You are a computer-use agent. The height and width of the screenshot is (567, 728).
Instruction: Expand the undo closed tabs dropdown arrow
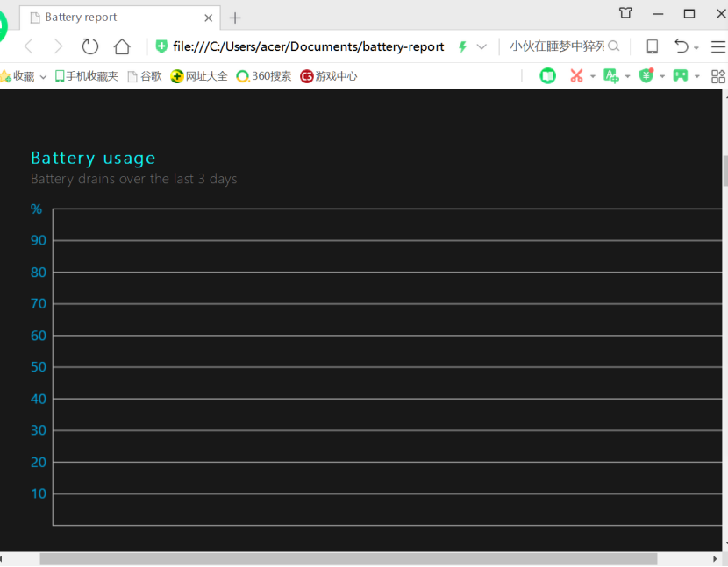click(x=696, y=48)
